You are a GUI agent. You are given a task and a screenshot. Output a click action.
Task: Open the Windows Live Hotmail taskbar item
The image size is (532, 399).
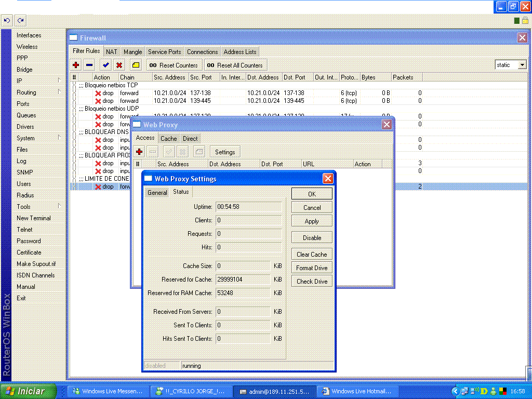pyautogui.click(x=357, y=391)
